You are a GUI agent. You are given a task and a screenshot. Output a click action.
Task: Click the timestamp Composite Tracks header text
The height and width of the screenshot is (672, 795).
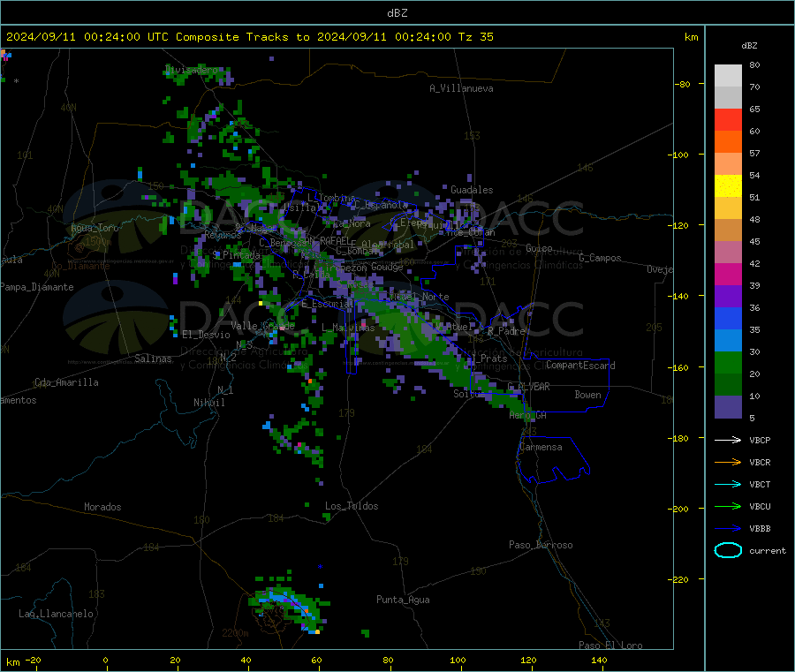click(249, 37)
